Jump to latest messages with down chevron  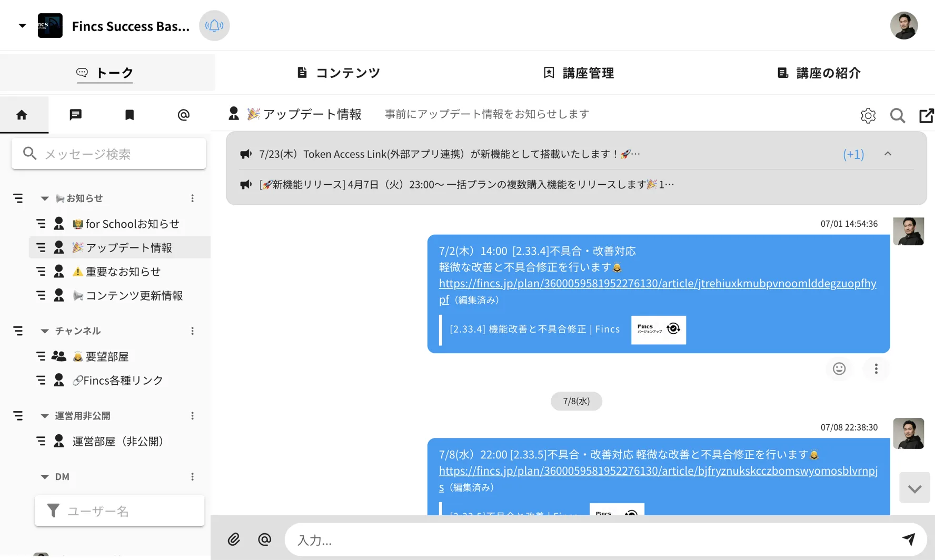[x=914, y=488]
